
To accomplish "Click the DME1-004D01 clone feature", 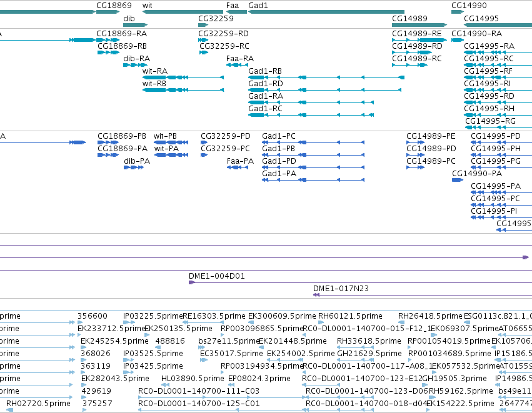I will pyautogui.click(x=360, y=282).
